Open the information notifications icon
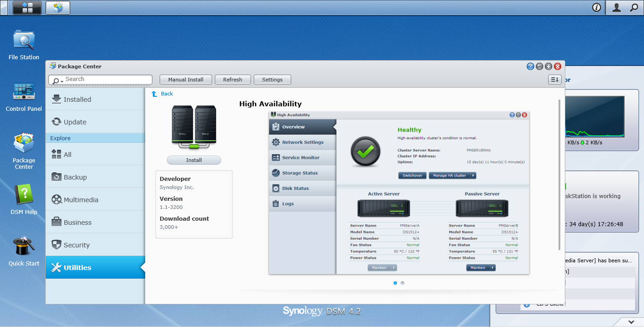 (x=597, y=7)
